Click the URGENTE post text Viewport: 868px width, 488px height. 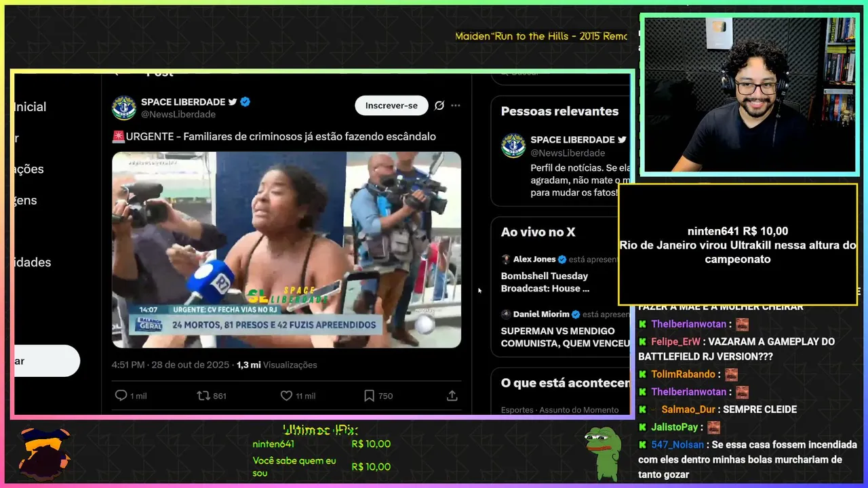(274, 136)
